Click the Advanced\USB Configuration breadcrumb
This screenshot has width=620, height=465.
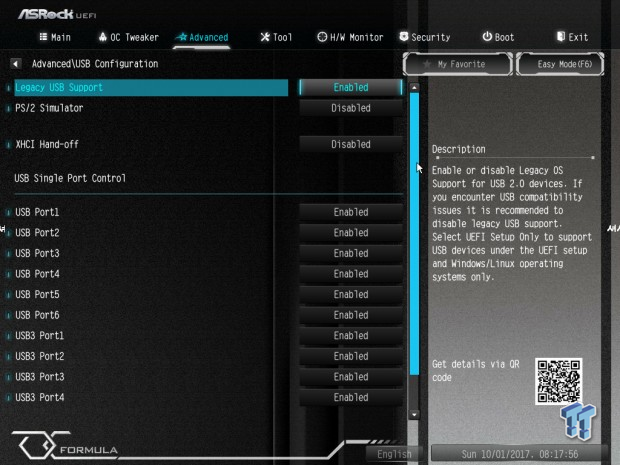(x=95, y=64)
